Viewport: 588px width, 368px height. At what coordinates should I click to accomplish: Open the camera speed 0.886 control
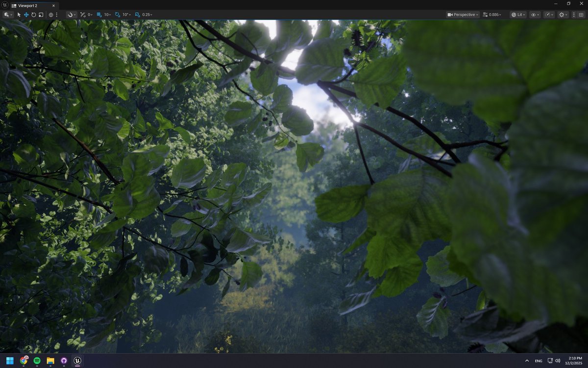[x=493, y=14]
